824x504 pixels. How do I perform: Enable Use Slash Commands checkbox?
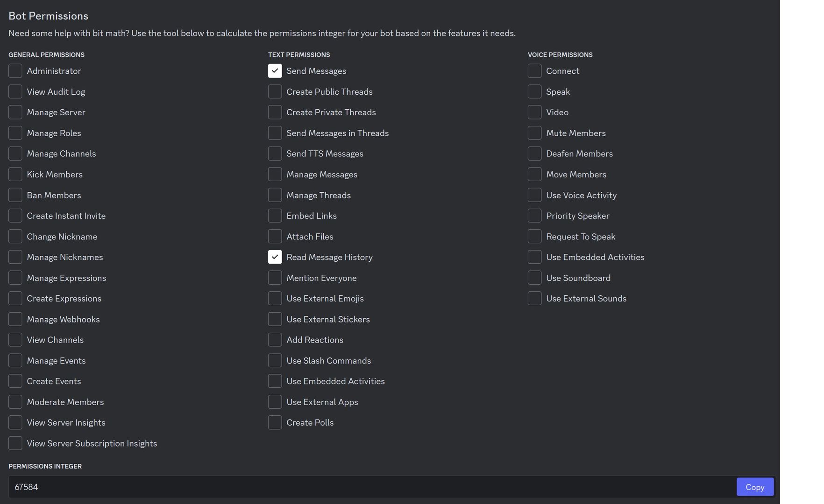coord(275,361)
